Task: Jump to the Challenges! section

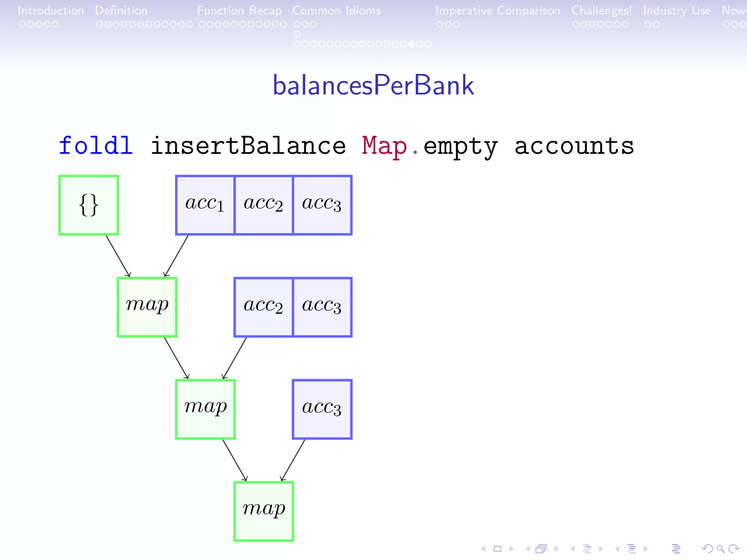Action: pyautogui.click(x=601, y=11)
